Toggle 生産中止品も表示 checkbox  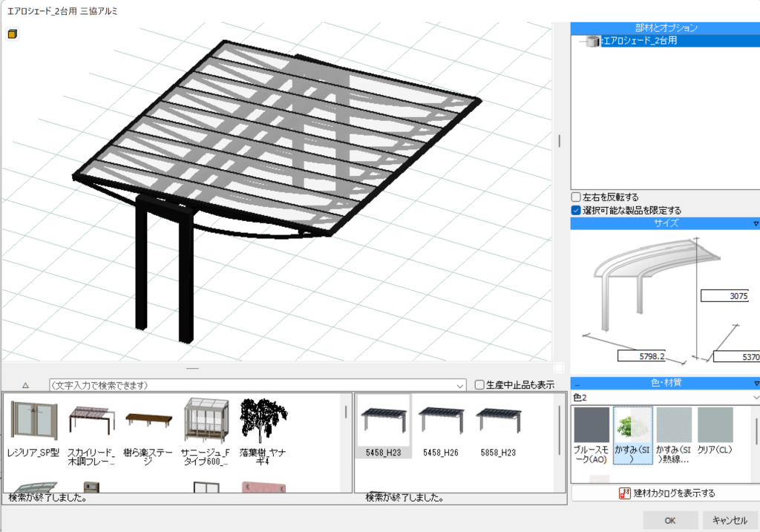coord(479,384)
